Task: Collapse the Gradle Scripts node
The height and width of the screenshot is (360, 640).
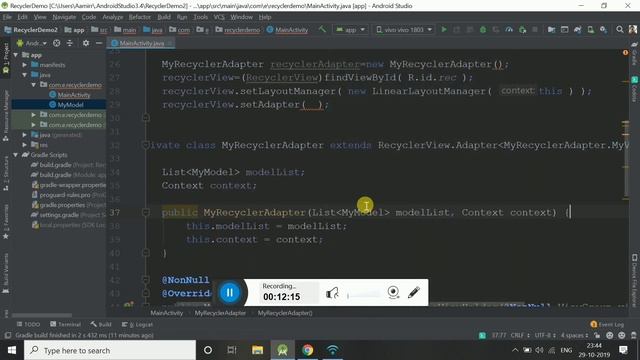Action: pos(16,155)
